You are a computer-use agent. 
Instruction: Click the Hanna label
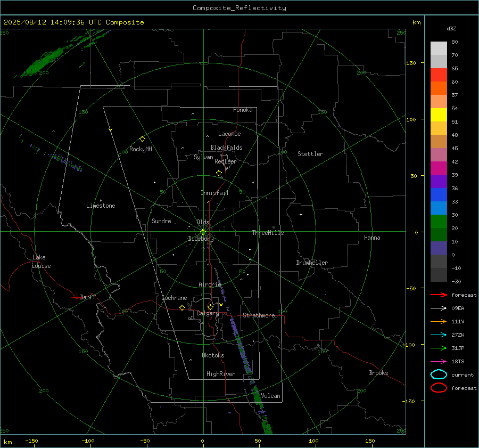click(372, 238)
